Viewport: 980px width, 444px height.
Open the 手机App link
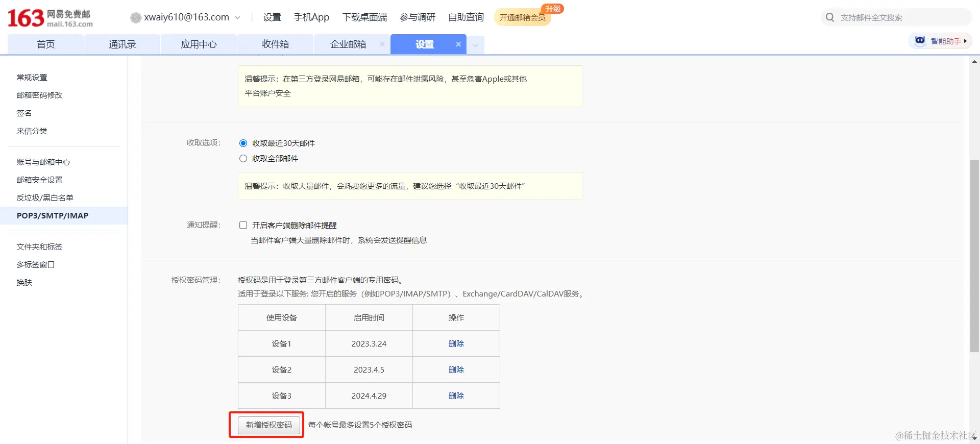(x=311, y=17)
